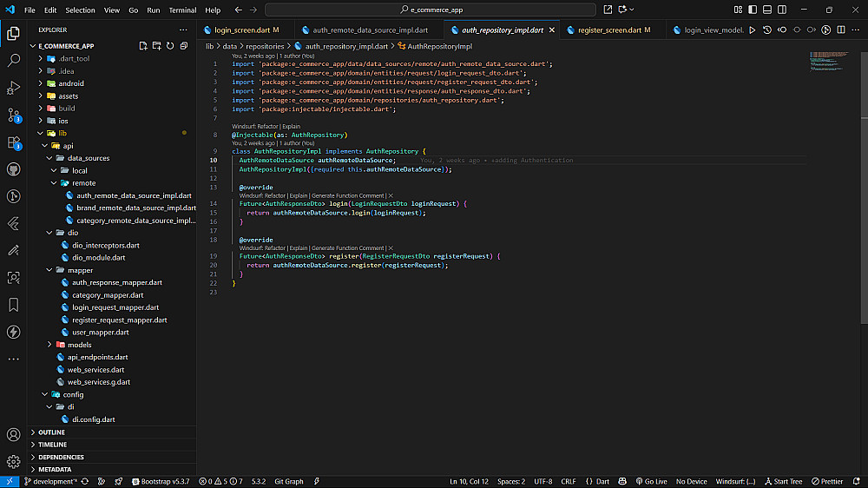
Task: Toggle the secondary side bar
Action: 781,10
